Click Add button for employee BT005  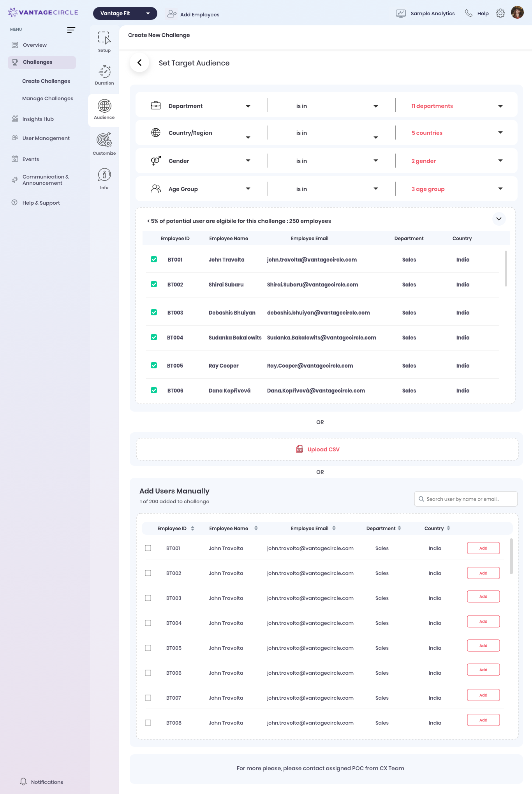tap(483, 645)
